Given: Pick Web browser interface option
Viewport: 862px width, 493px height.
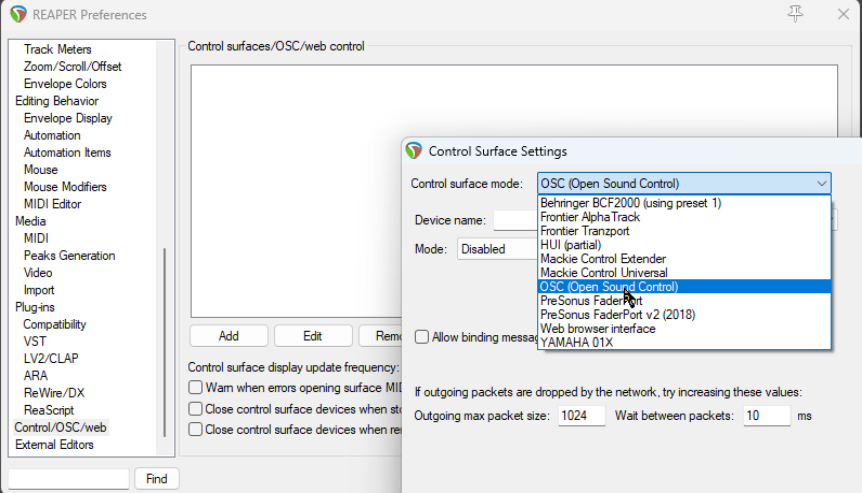Looking at the screenshot, I should click(684, 329).
